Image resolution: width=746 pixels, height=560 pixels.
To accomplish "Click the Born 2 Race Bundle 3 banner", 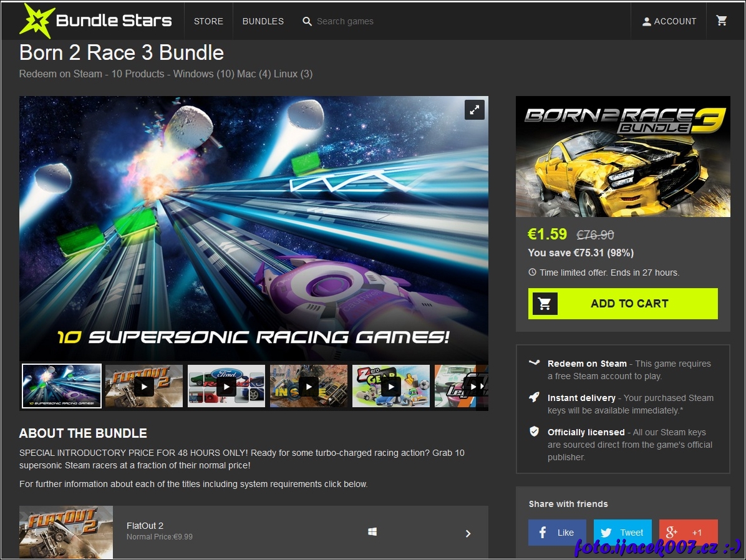I will pyautogui.click(x=622, y=157).
